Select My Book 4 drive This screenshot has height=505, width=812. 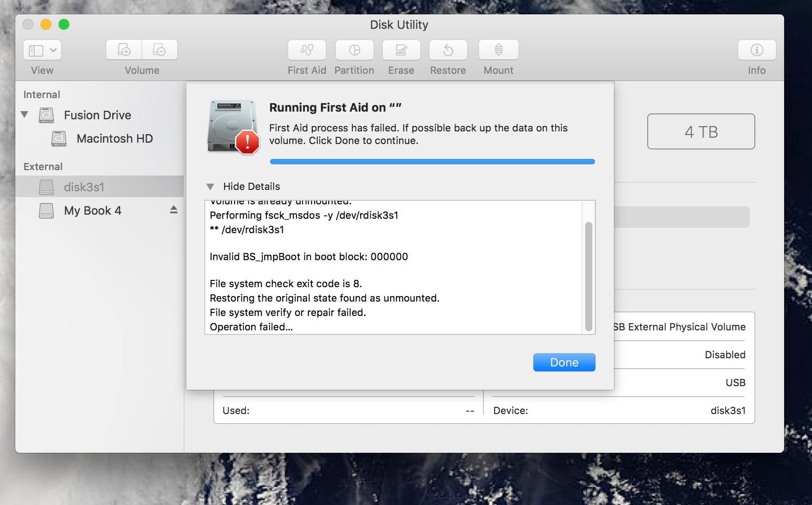(x=93, y=211)
